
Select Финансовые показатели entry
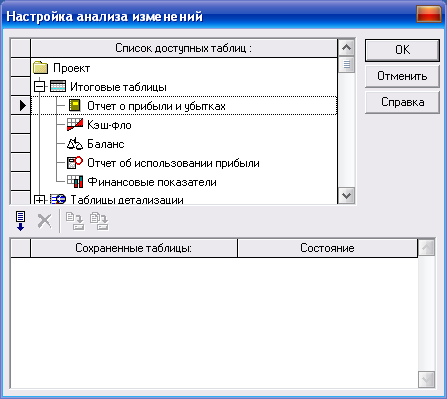[152, 182]
